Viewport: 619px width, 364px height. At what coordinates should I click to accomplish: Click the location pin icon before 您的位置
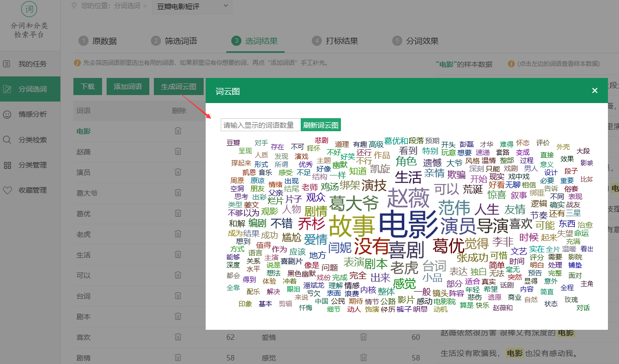click(x=75, y=6)
